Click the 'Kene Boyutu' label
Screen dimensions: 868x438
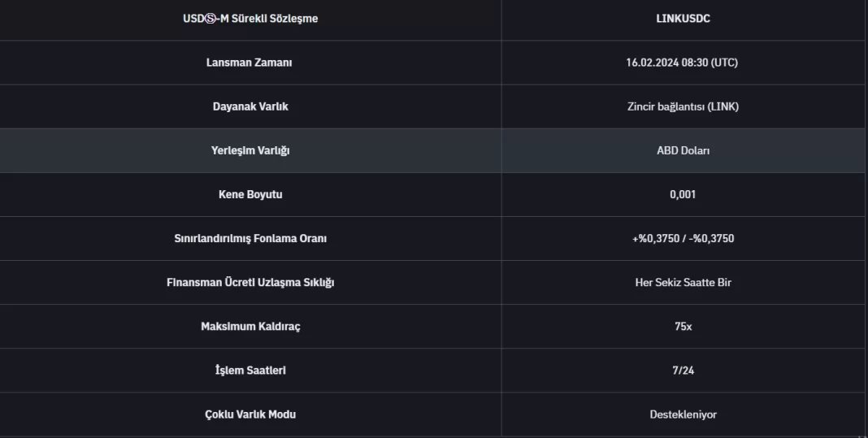(250, 194)
